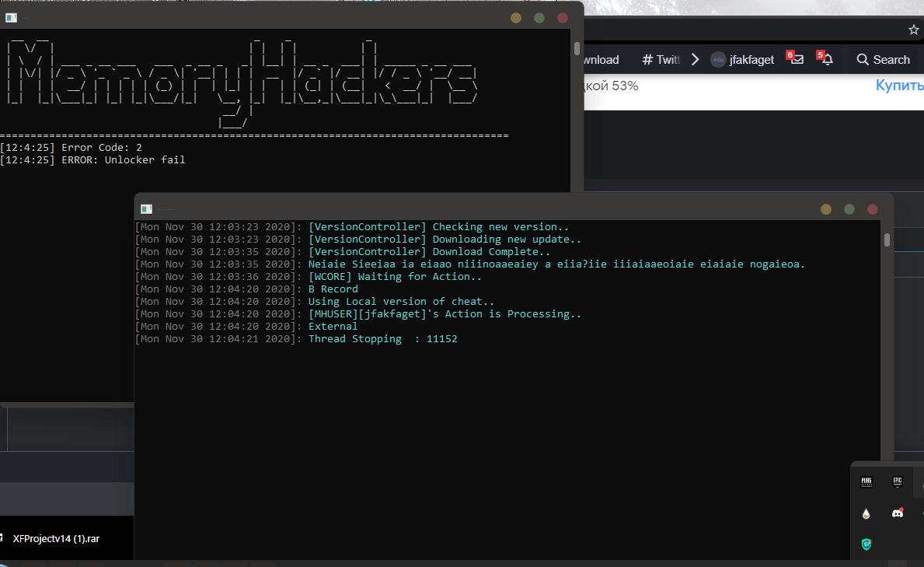Open the PUBG tray icon
The height and width of the screenshot is (567, 924).
[x=866, y=481]
